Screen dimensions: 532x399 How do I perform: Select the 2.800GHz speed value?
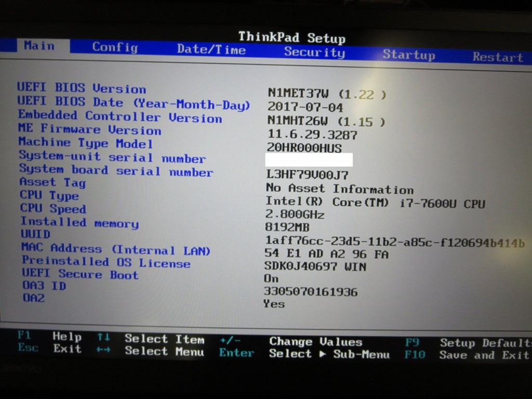pyautogui.click(x=295, y=215)
